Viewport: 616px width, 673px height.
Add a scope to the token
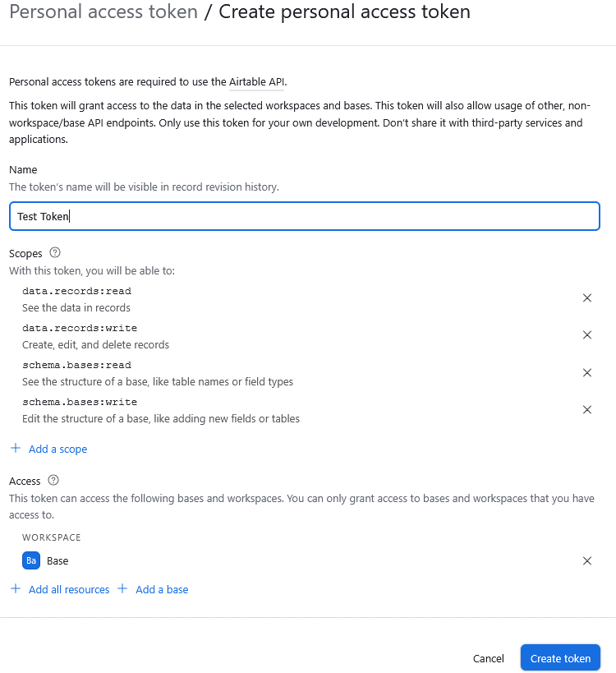click(x=56, y=449)
